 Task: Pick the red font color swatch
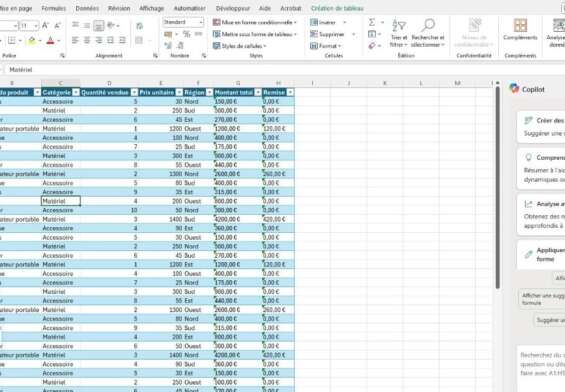coord(50,41)
